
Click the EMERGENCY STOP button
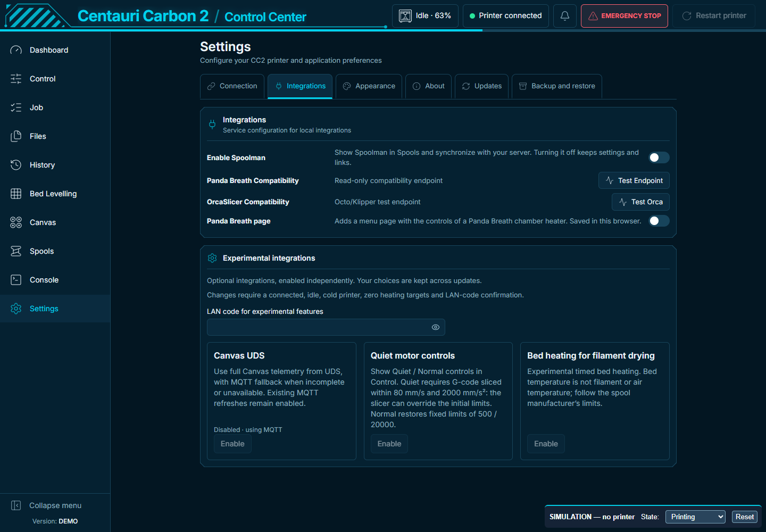point(625,16)
